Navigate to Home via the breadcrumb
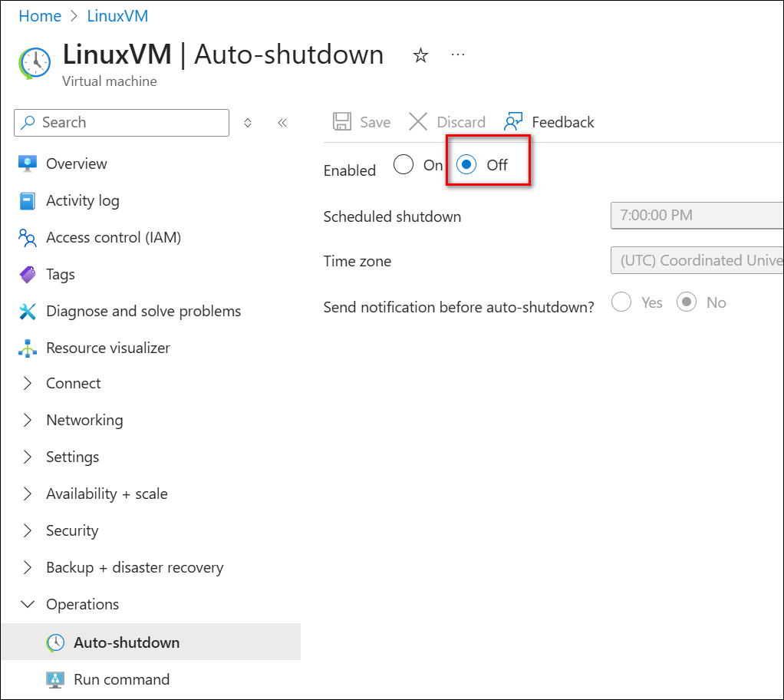 tap(40, 15)
